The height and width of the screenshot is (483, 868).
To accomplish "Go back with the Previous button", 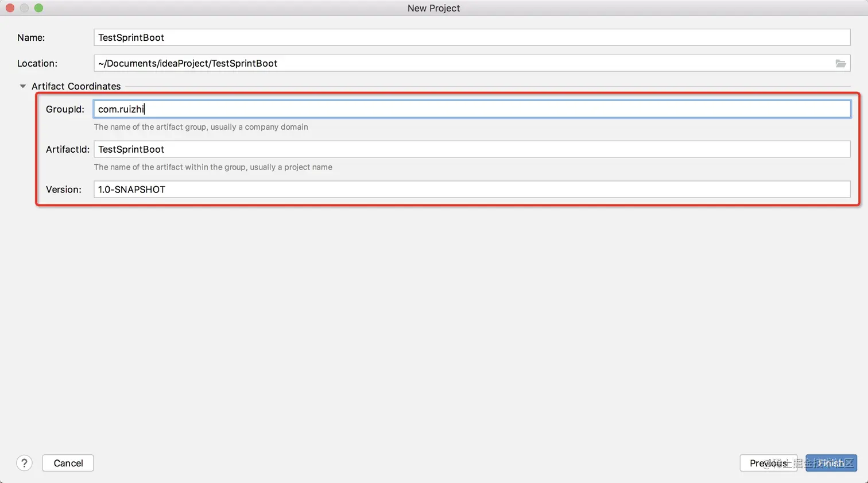I will (x=768, y=463).
